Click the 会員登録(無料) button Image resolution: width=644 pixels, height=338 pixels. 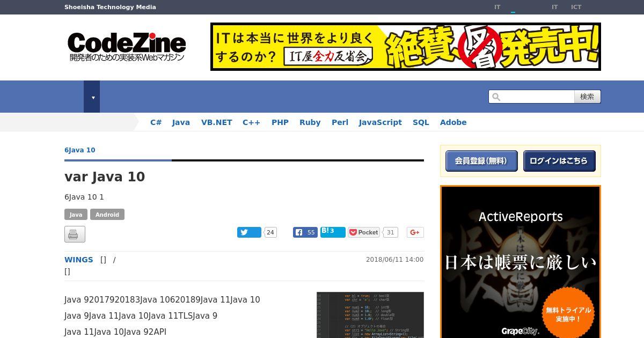click(x=481, y=161)
